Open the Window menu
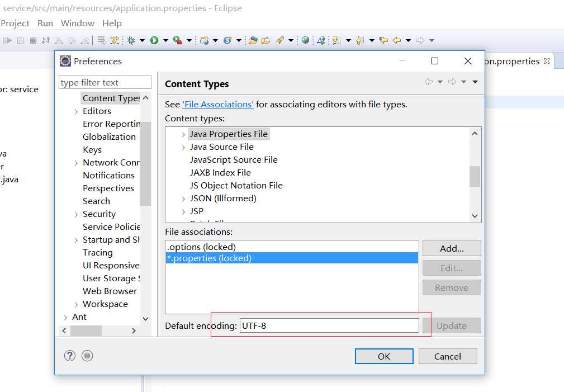The width and height of the screenshot is (564, 392). tap(78, 23)
